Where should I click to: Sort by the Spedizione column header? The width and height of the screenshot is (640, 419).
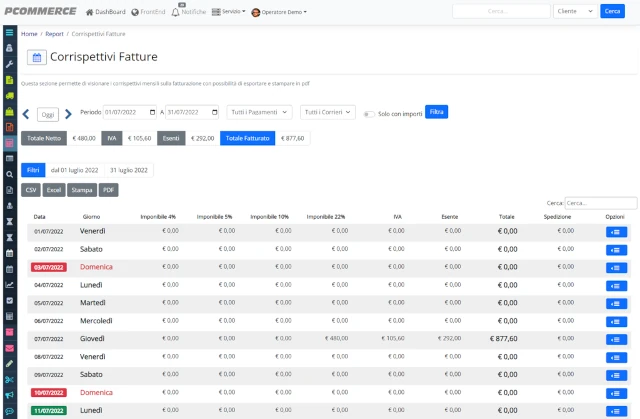pyautogui.click(x=557, y=217)
